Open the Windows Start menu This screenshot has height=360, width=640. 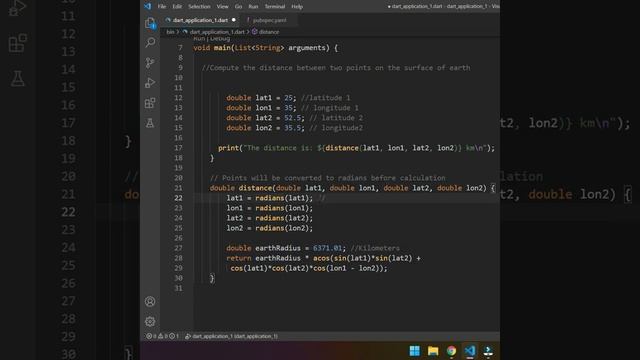pos(415,351)
